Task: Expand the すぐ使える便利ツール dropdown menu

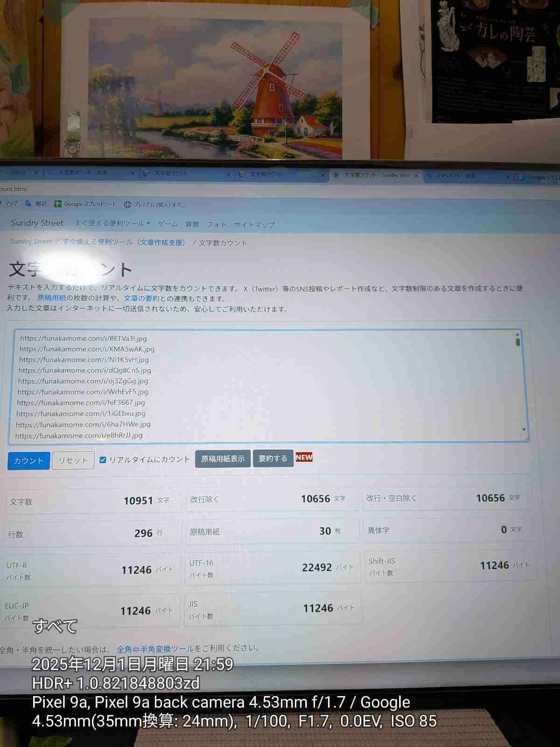Action: (112, 223)
